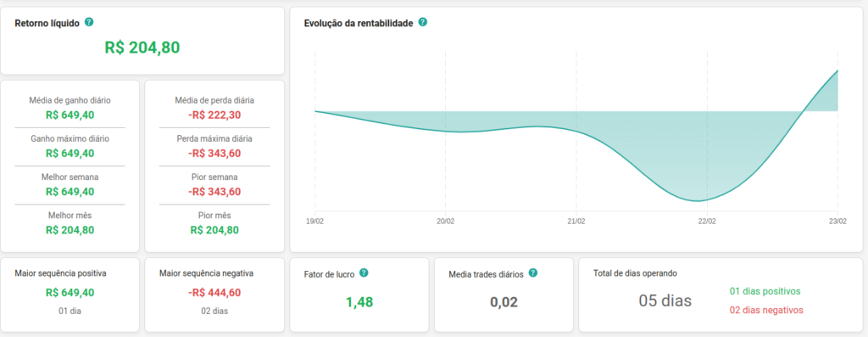Click the 02 dias negativos text
Viewport: 868px width, 337px height.
point(766,310)
